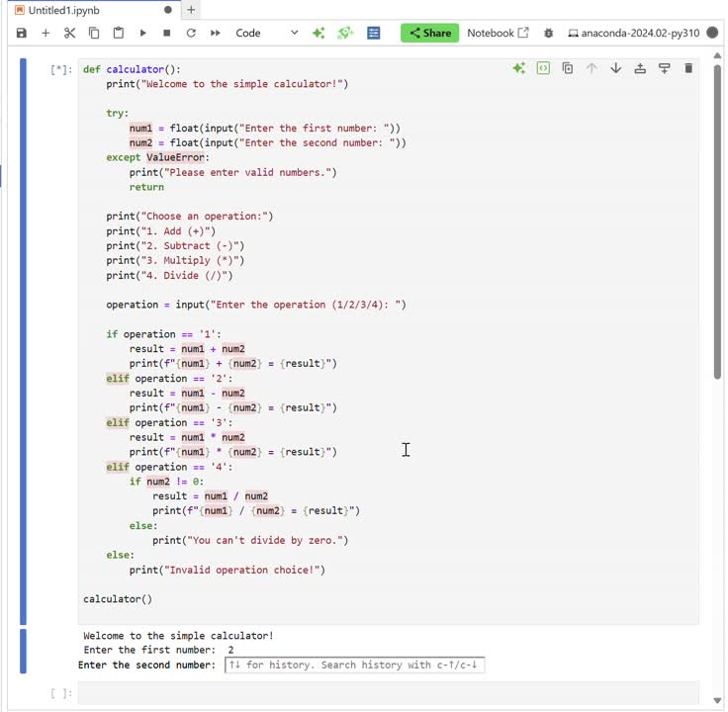
Task: Enable the debugger with the bug icon
Action: 549,33
